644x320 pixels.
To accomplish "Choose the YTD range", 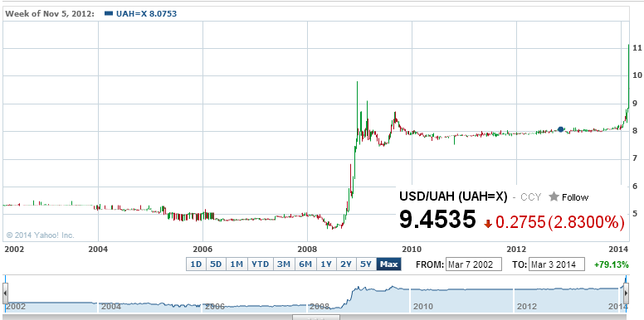I will 260,264.
